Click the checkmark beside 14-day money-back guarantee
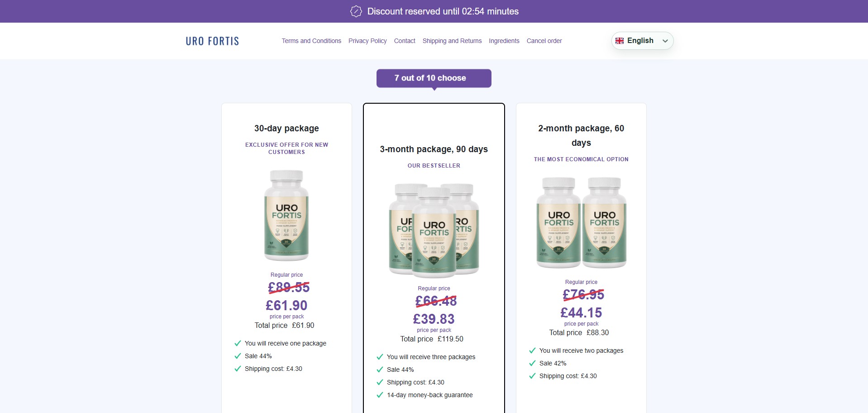The height and width of the screenshot is (413, 868). (x=380, y=395)
